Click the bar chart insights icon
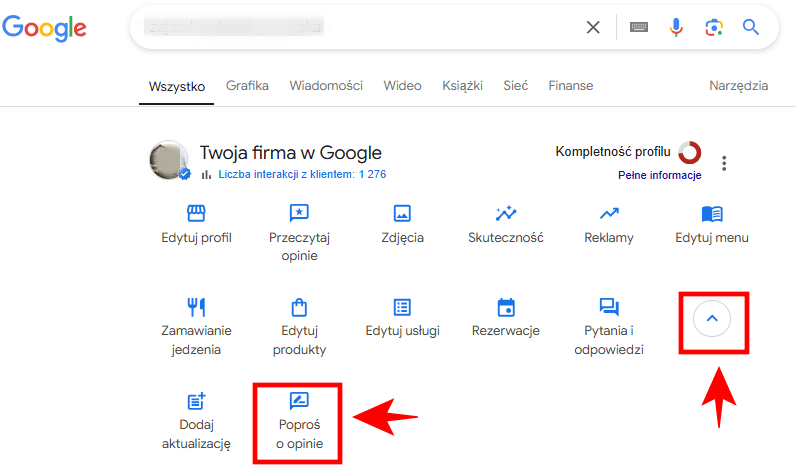Image resolution: width=796 pixels, height=471 pixels. tap(206, 175)
